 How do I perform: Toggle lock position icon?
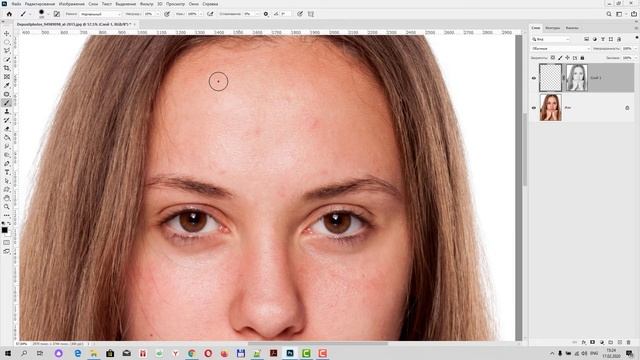[x=568, y=58]
